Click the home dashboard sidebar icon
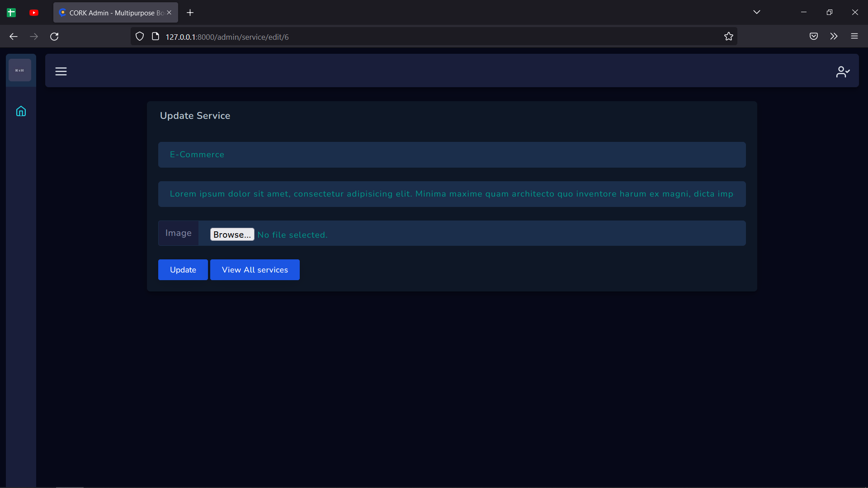The image size is (868, 488). [21, 111]
